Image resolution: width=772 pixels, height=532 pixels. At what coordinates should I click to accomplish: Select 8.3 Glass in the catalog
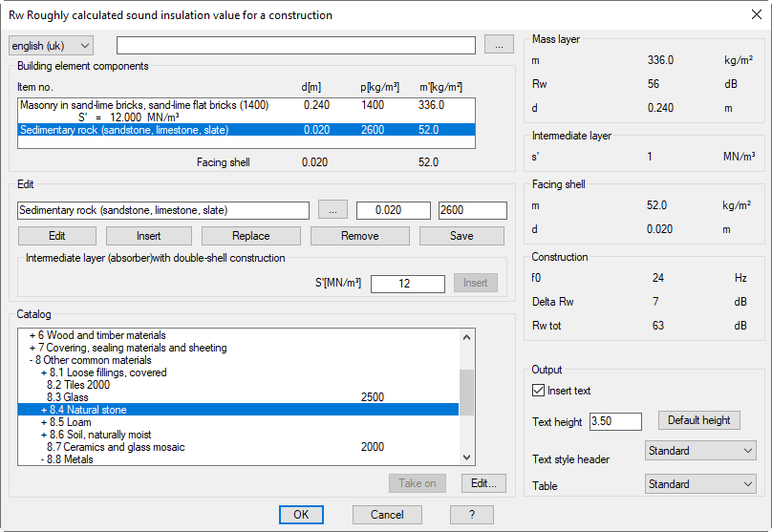click(67, 397)
